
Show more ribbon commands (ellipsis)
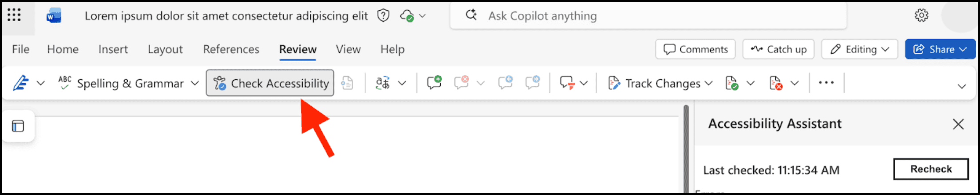click(x=826, y=83)
